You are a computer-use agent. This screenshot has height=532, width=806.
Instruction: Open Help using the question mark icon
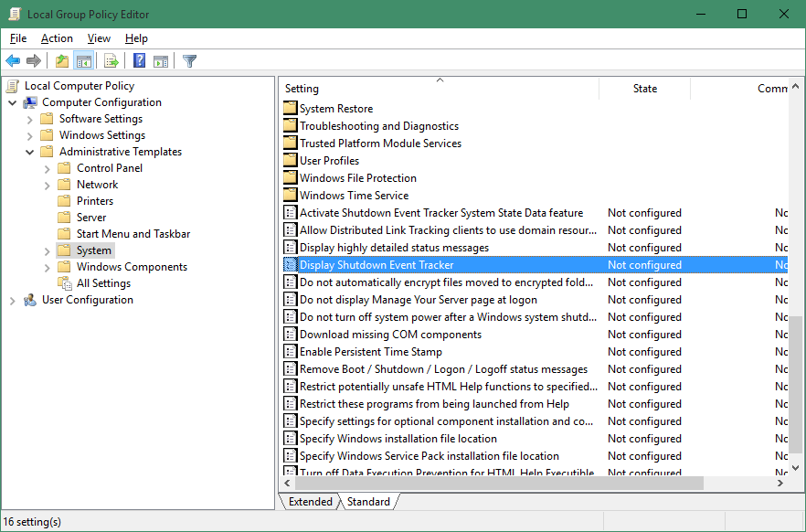[x=138, y=60]
